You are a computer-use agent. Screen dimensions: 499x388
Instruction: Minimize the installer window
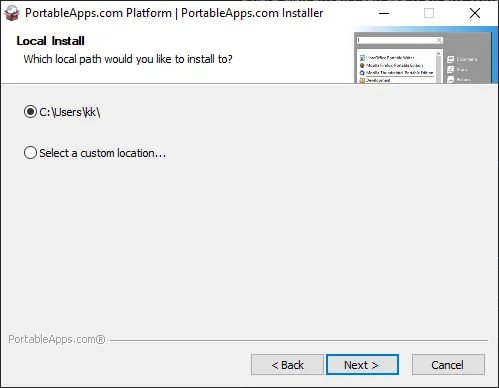[384, 13]
